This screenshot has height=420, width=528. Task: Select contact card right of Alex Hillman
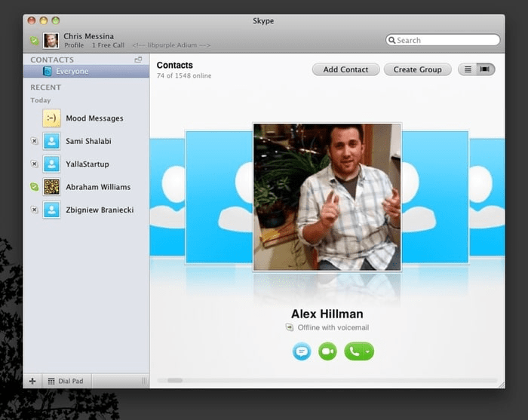[434, 197]
